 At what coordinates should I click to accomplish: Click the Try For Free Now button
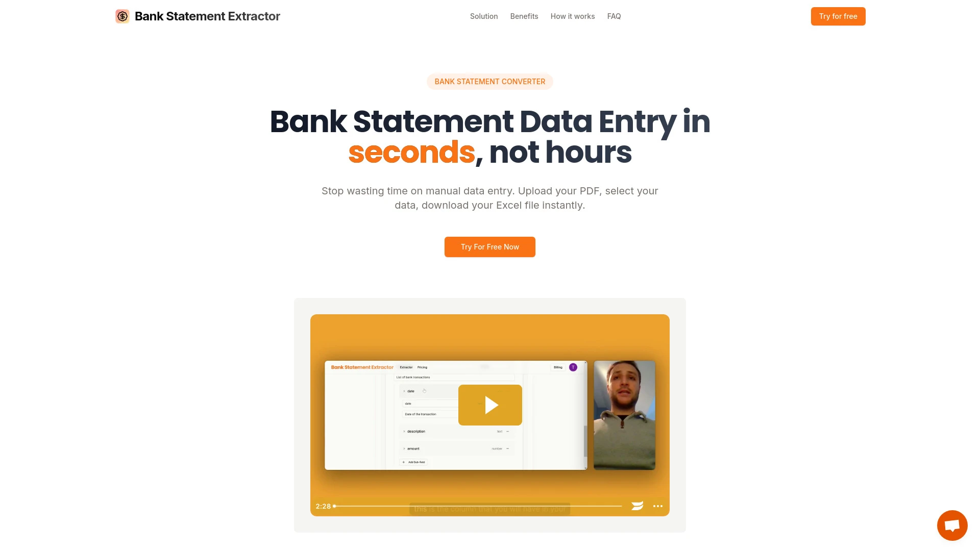(490, 246)
